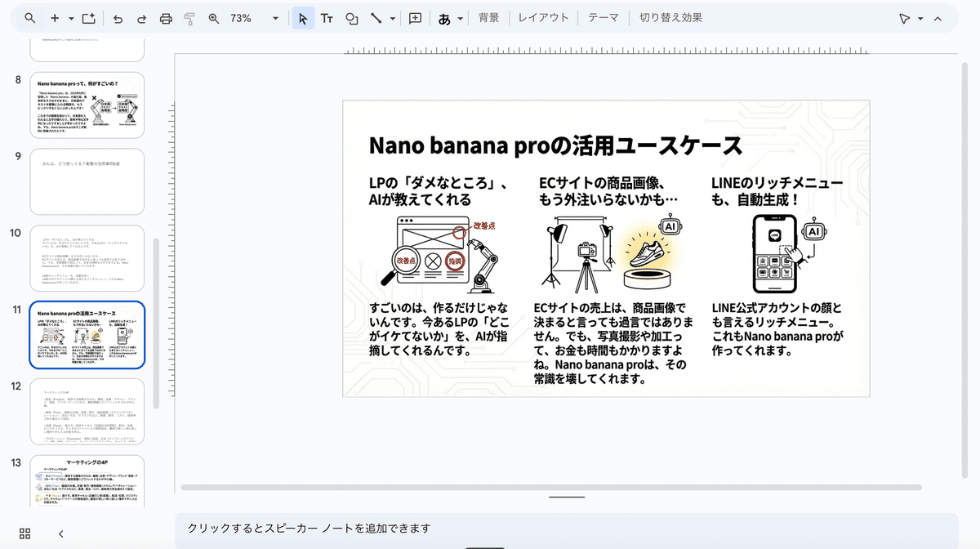Click the redo arrow icon
Viewport: 980px width, 549px height.
tap(141, 18)
